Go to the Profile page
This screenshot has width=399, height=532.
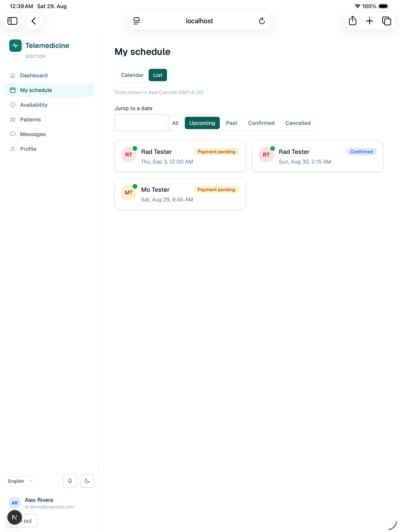coord(49,149)
